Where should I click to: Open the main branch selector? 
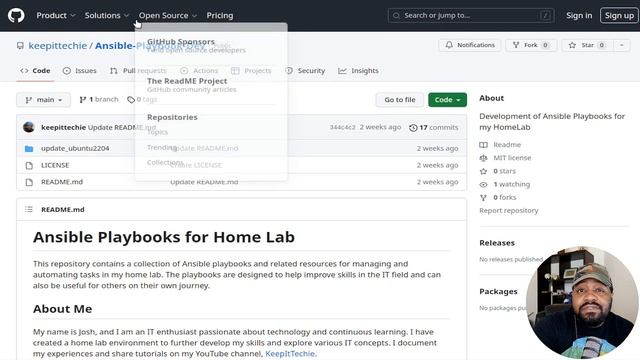43,100
